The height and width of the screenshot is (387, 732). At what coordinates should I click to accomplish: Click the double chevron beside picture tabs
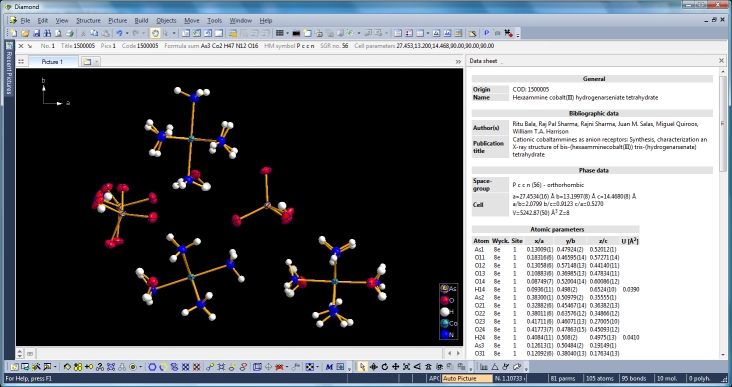coord(458,62)
